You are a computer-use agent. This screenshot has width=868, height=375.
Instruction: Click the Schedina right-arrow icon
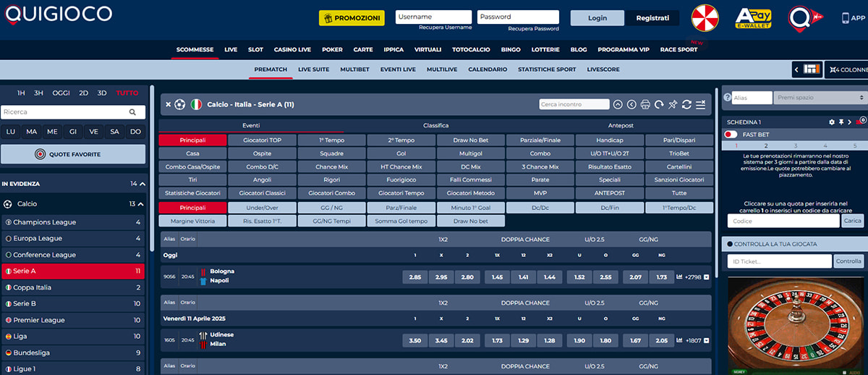click(850, 122)
